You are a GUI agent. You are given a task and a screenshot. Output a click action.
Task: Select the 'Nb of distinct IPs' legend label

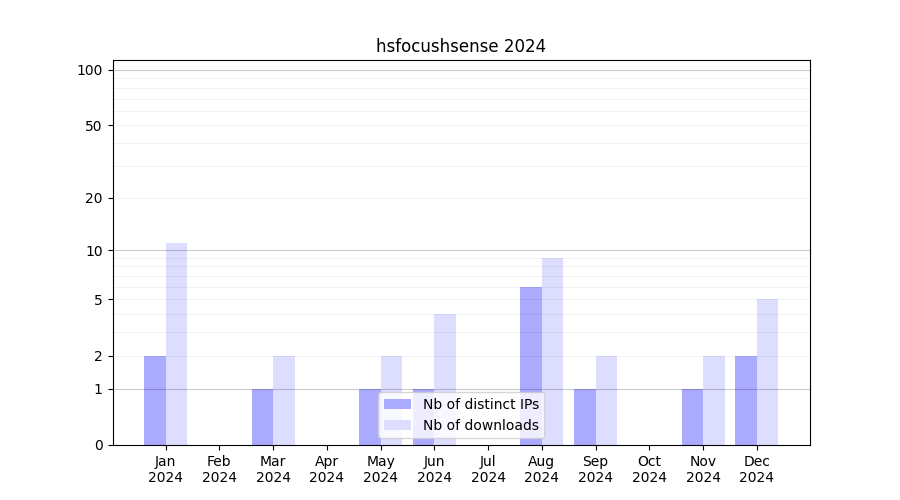480,404
